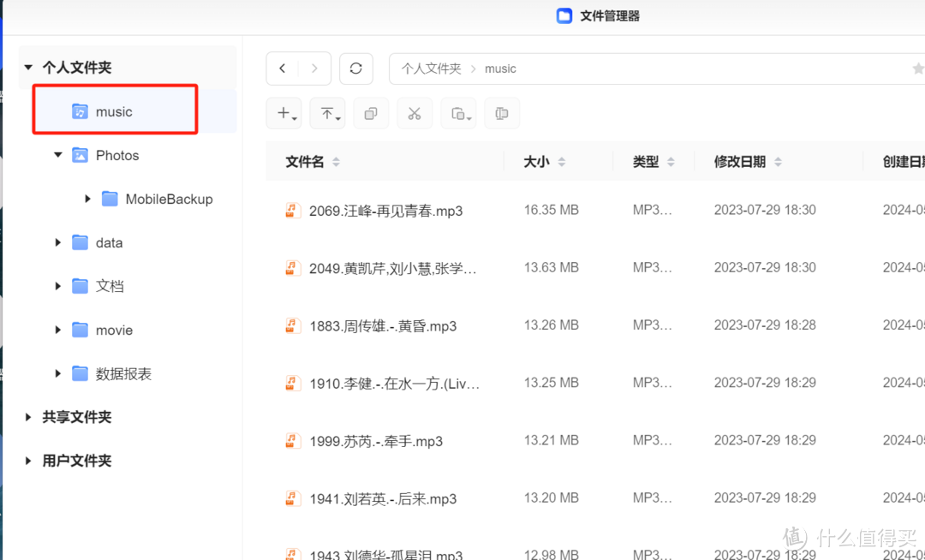Expand the data folder in the sidebar
Image resolution: width=925 pixels, height=560 pixels.
click(x=57, y=242)
